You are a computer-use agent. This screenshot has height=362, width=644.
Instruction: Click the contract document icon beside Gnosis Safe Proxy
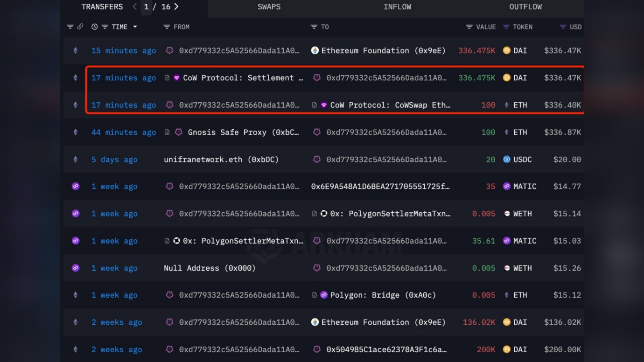pyautogui.click(x=167, y=132)
